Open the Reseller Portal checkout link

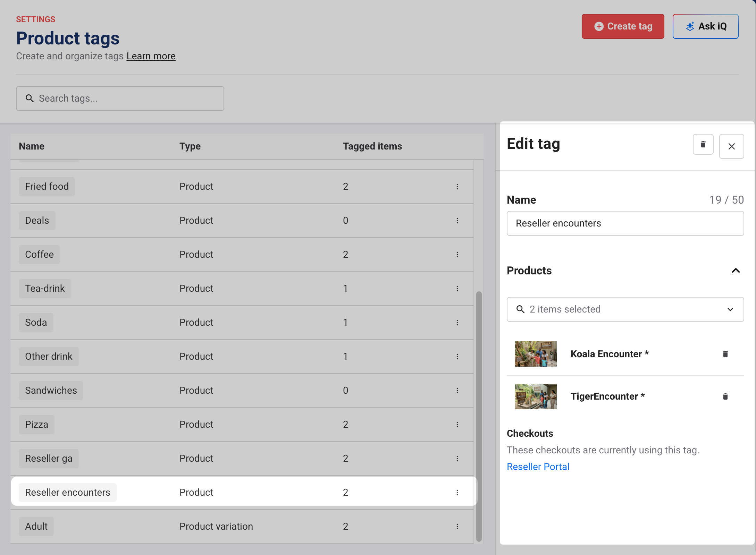[538, 467]
